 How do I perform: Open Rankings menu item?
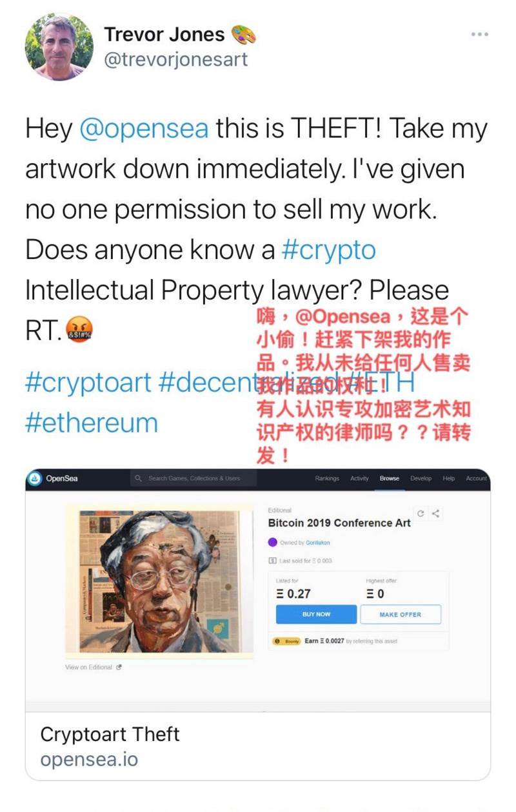pos(327,478)
